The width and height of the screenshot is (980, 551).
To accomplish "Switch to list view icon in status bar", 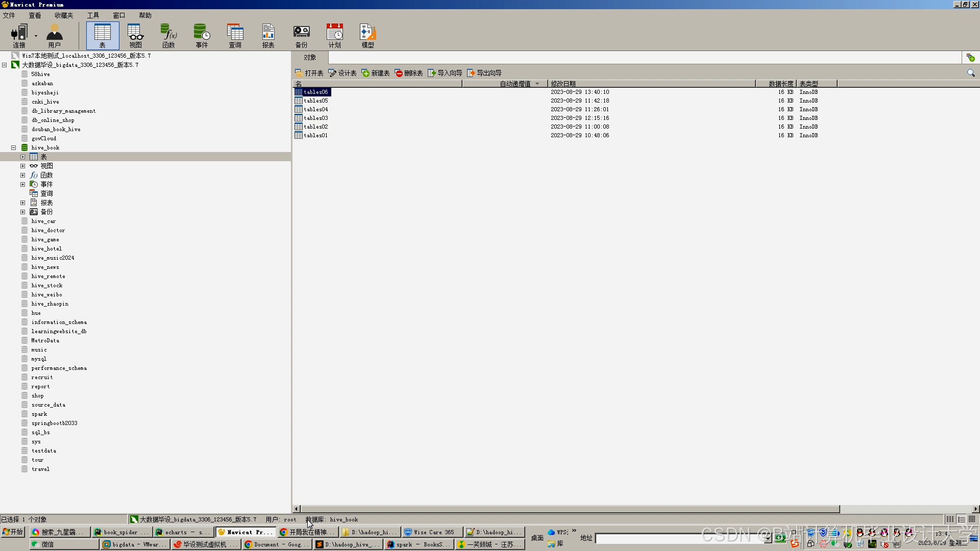I will [x=950, y=519].
